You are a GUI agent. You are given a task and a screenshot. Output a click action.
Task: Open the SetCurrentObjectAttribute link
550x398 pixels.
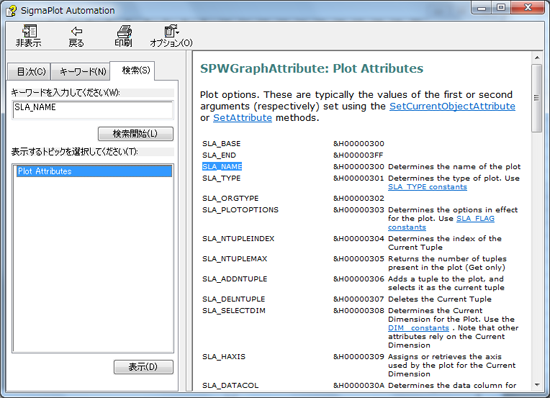pos(452,106)
